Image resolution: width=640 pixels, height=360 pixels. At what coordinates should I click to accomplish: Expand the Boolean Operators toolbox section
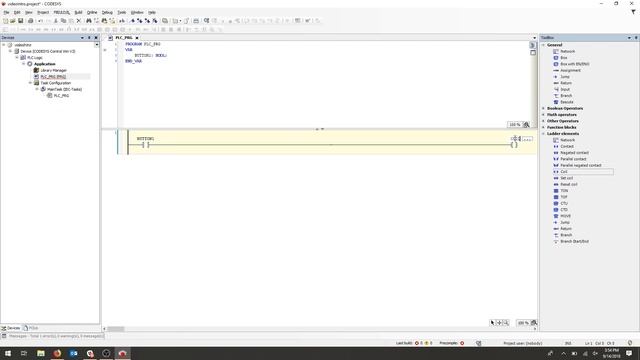click(x=543, y=109)
